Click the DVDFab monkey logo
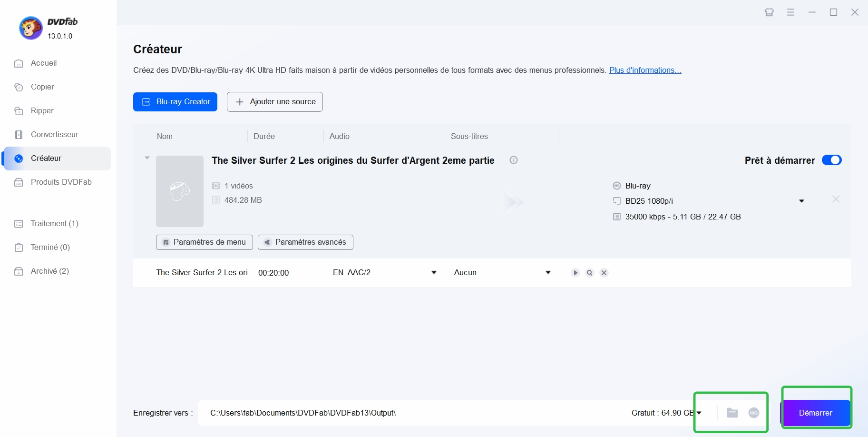 (x=30, y=28)
